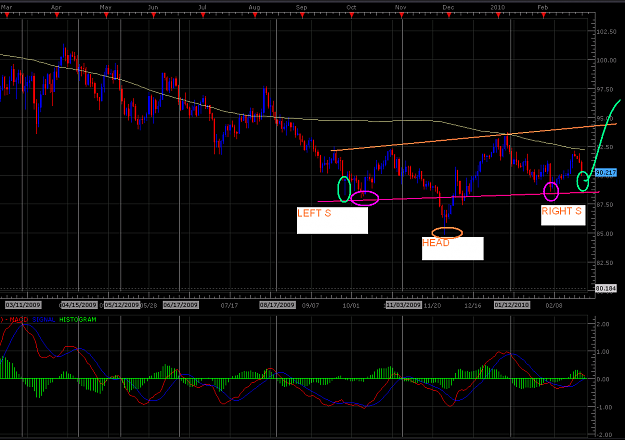Click the 102.50 price axis label
The height and width of the screenshot is (440, 625).
coord(606,31)
